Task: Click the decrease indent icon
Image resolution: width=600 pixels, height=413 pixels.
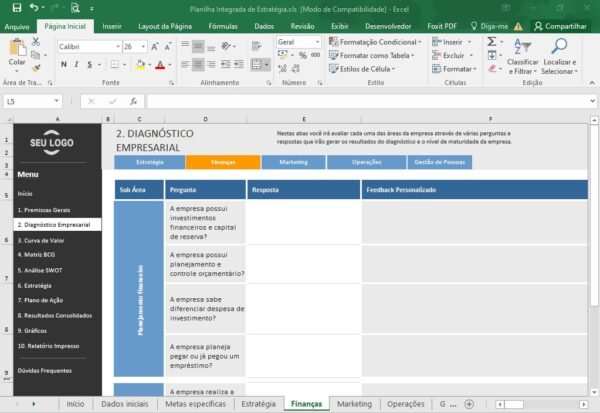Action: point(226,64)
